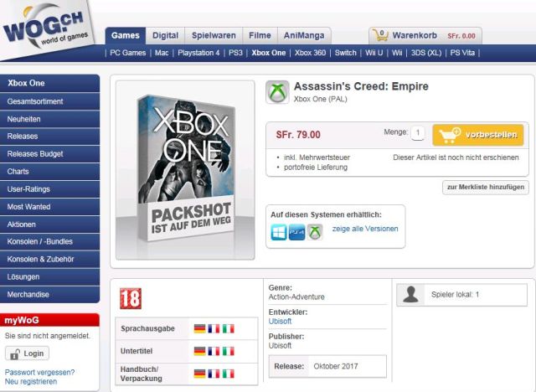The width and height of the screenshot is (536, 392).
Task: Click the Xbox logo beside the game title
Action: coord(277,92)
